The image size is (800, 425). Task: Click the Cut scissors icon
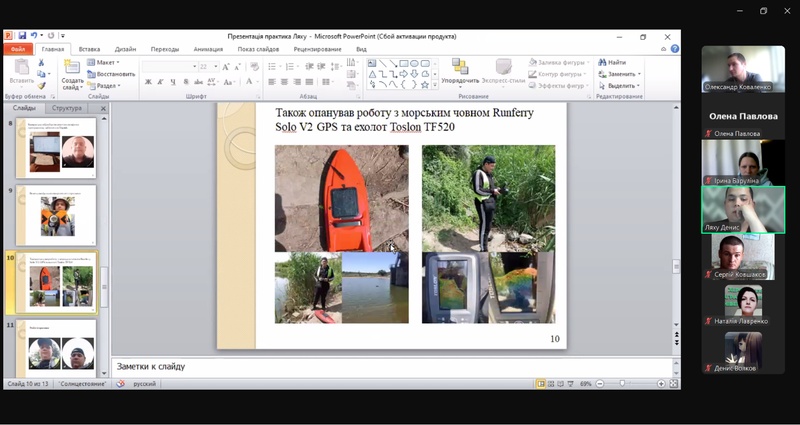point(41,63)
